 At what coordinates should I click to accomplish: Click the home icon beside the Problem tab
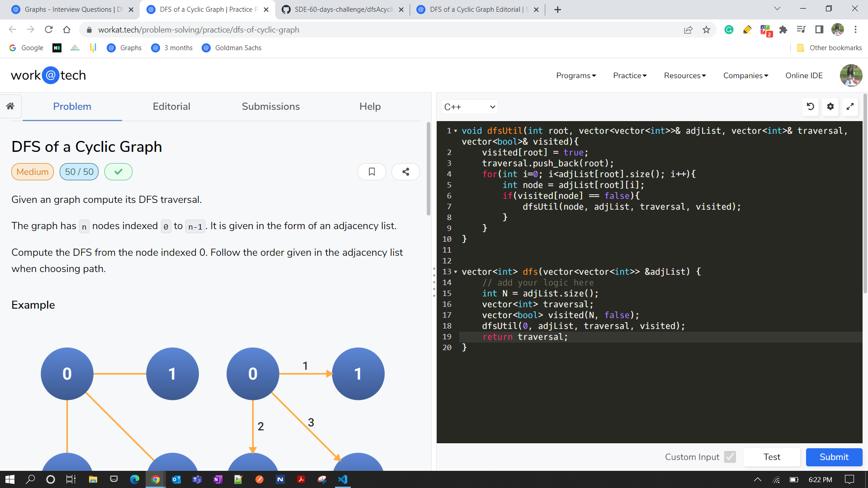10,106
